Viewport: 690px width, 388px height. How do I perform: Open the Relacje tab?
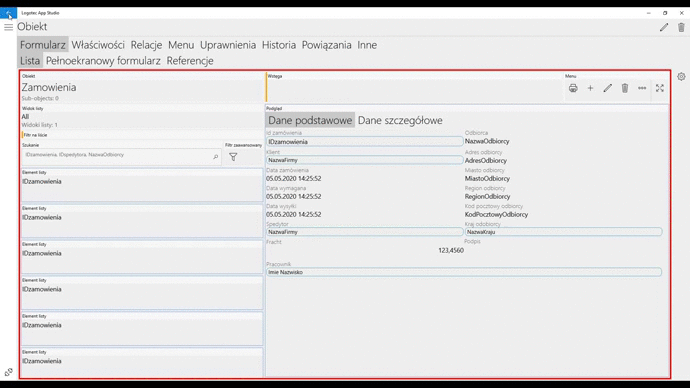(147, 45)
